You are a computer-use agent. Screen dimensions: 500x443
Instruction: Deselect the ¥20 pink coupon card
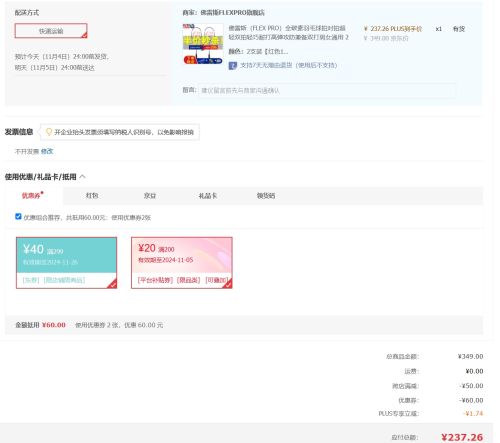[x=182, y=263]
